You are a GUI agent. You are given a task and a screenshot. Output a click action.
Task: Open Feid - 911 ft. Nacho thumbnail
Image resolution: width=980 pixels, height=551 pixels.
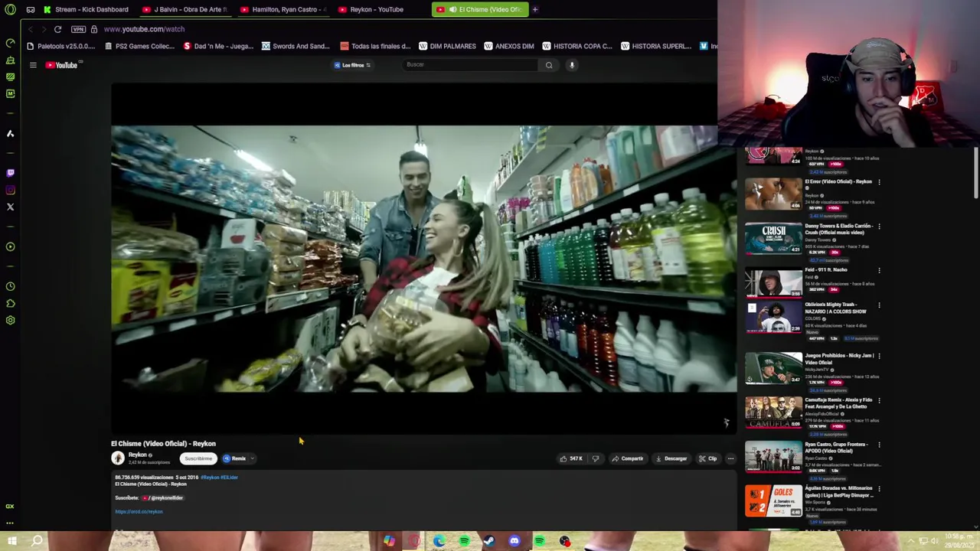point(773,282)
